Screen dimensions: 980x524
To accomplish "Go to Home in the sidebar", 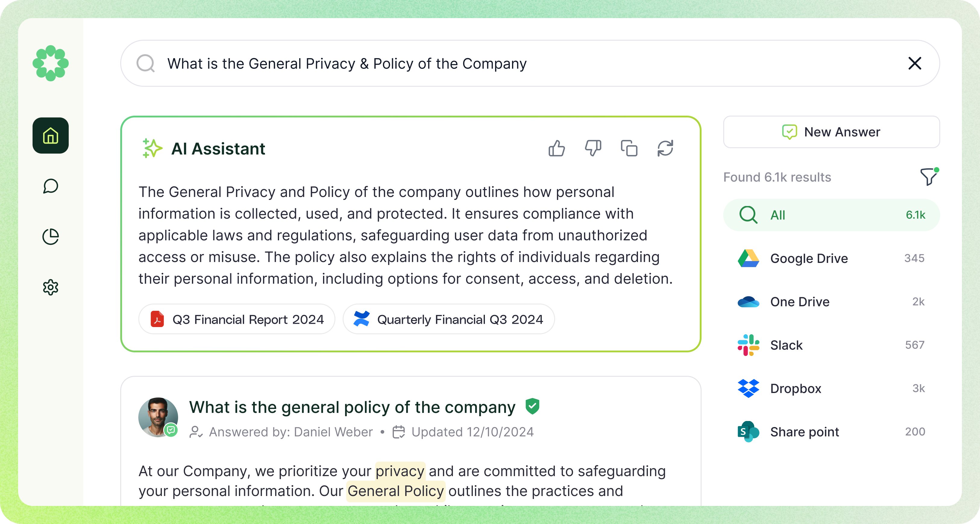I will coord(51,136).
